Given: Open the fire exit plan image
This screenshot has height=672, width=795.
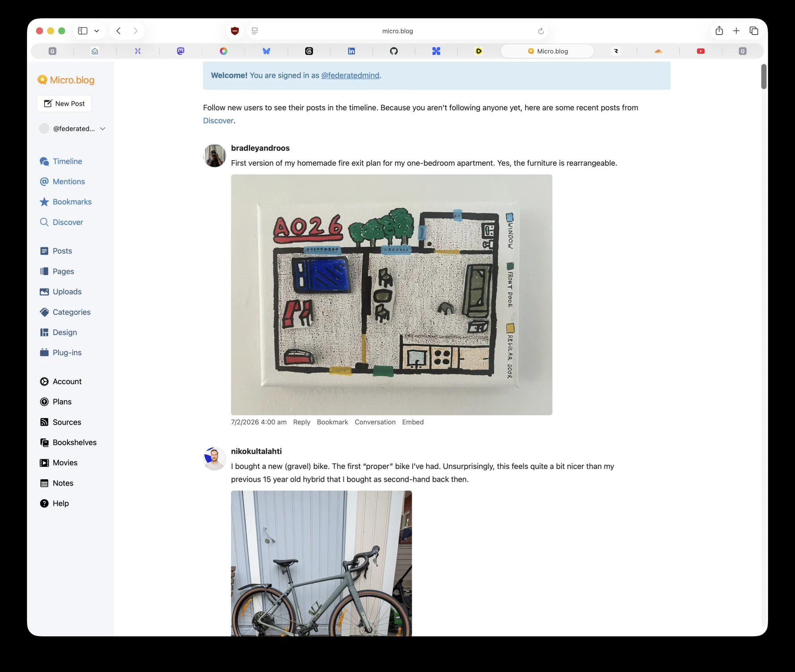Looking at the screenshot, I should pos(392,295).
